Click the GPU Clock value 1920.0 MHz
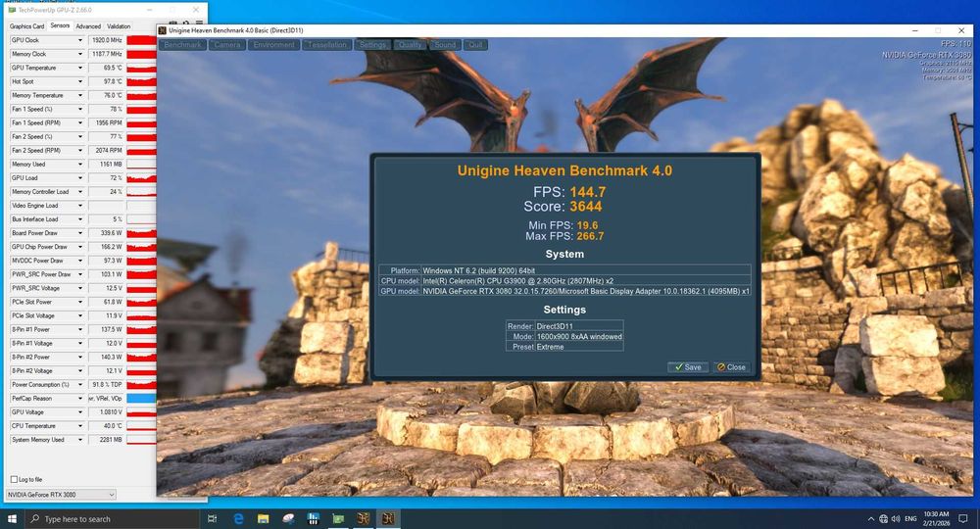 point(106,40)
